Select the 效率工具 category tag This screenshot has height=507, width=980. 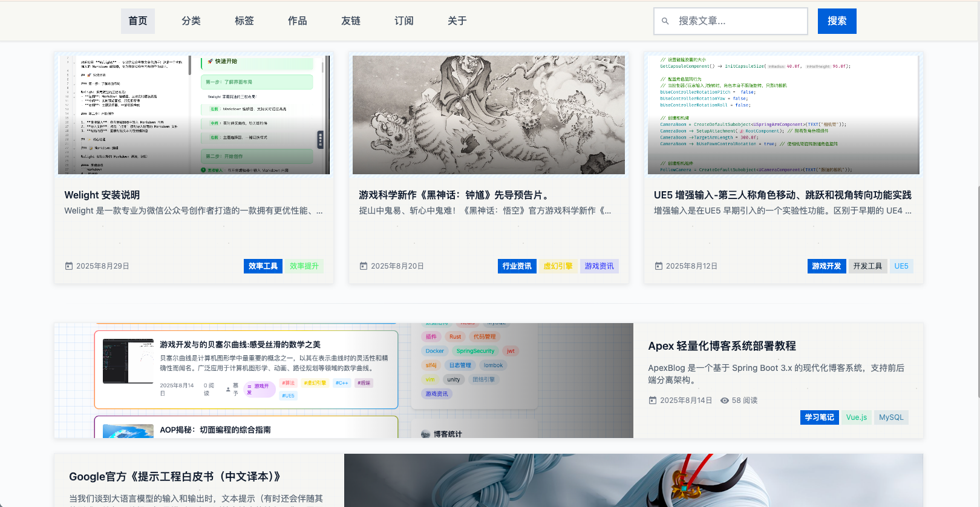click(x=263, y=266)
